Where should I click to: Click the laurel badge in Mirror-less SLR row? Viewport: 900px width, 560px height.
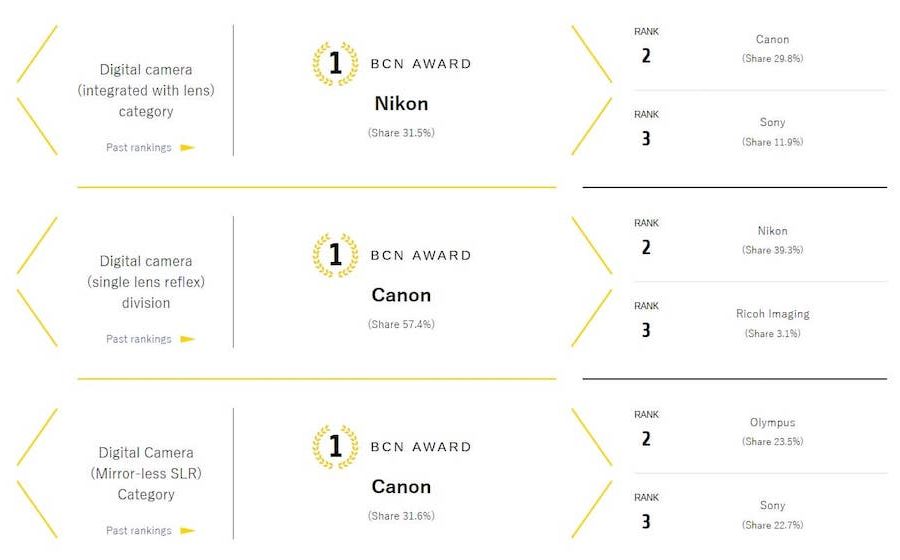click(x=335, y=447)
